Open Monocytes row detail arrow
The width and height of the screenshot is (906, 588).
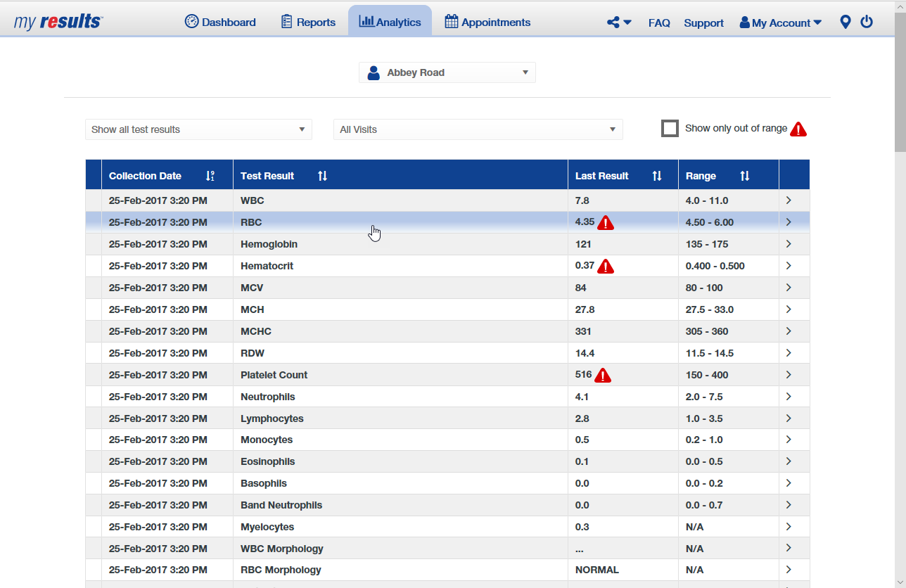[789, 440]
